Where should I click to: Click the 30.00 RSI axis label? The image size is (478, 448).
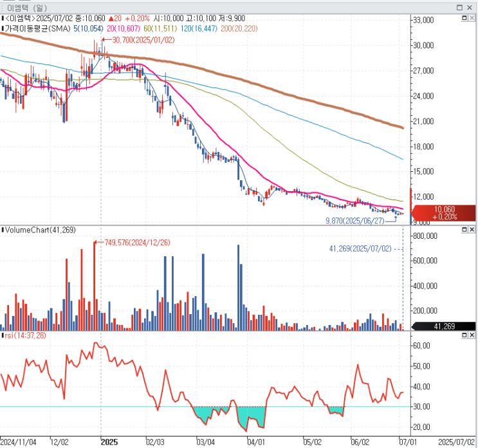coord(421,407)
